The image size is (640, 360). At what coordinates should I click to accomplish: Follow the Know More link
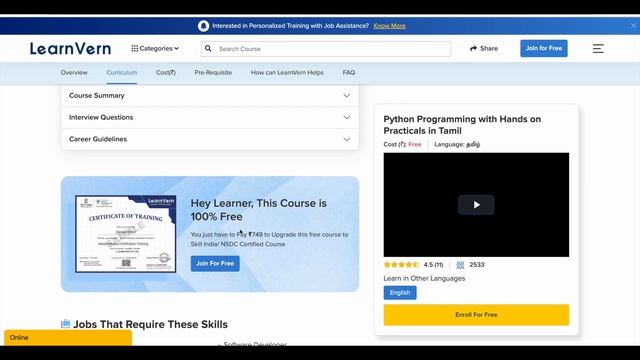[x=389, y=26]
